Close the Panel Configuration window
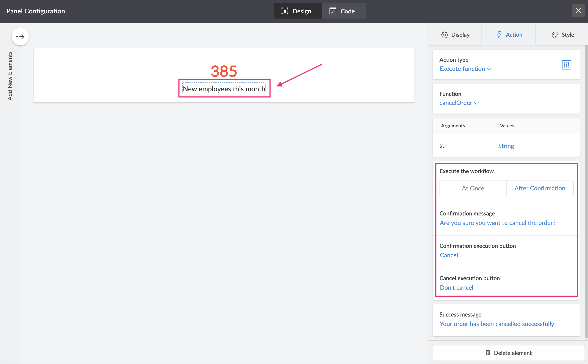This screenshot has height=364, width=588. tap(578, 11)
